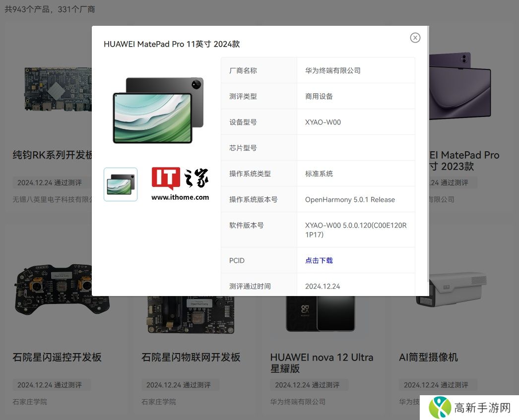Screen dimensions: 519x420
Task: Select the small MatePad thumbnail image
Action: pyautogui.click(x=121, y=184)
